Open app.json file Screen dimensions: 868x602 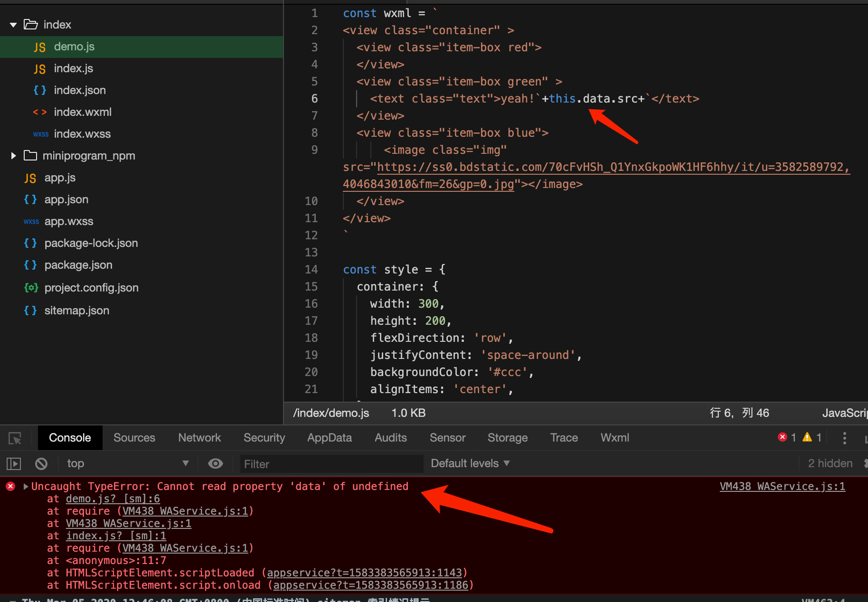click(x=66, y=199)
